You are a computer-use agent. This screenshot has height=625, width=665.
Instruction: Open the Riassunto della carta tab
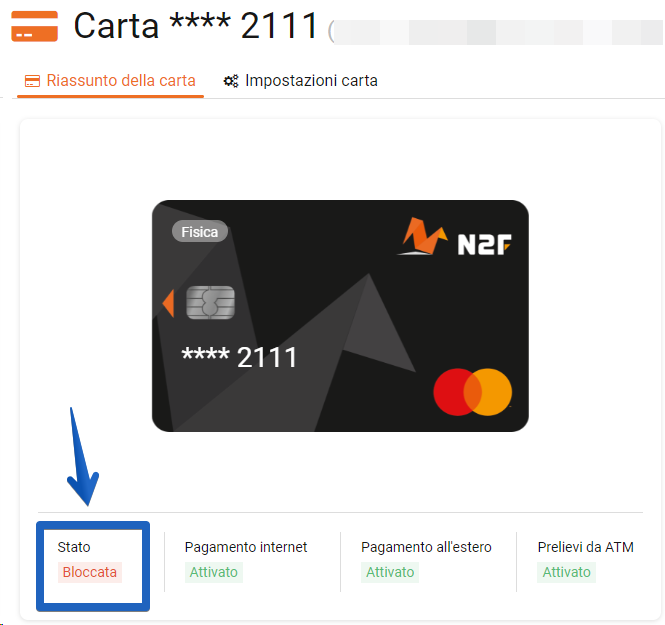pyautogui.click(x=110, y=81)
